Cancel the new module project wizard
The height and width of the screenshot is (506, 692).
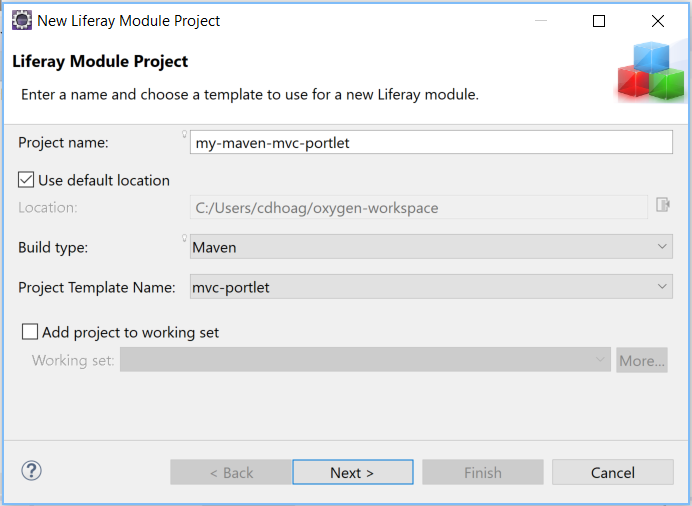coord(613,472)
